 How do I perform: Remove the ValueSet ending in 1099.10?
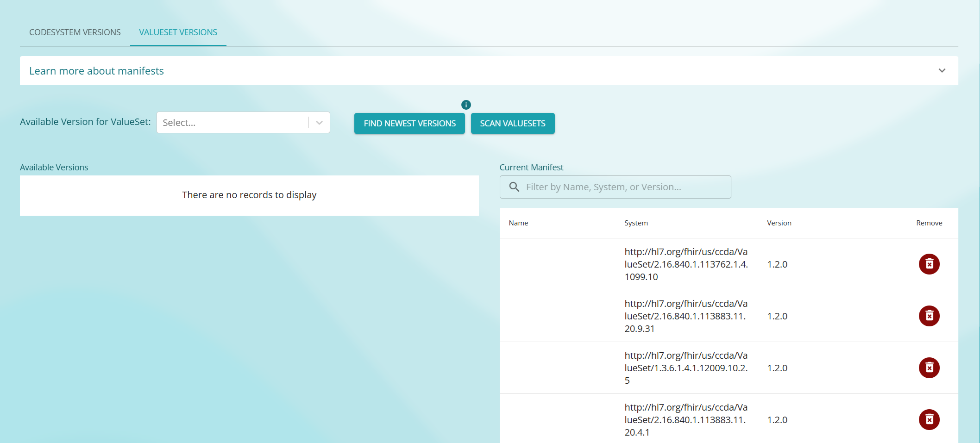pos(929,264)
